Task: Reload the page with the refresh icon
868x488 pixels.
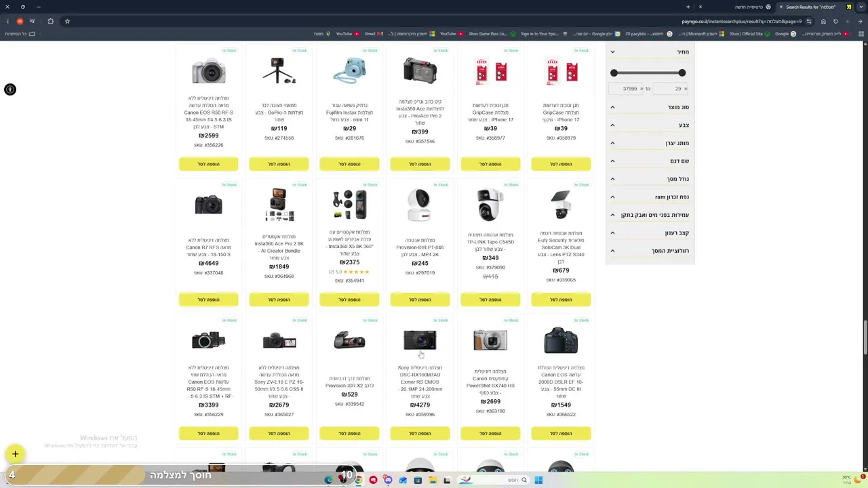Action: click(x=835, y=21)
